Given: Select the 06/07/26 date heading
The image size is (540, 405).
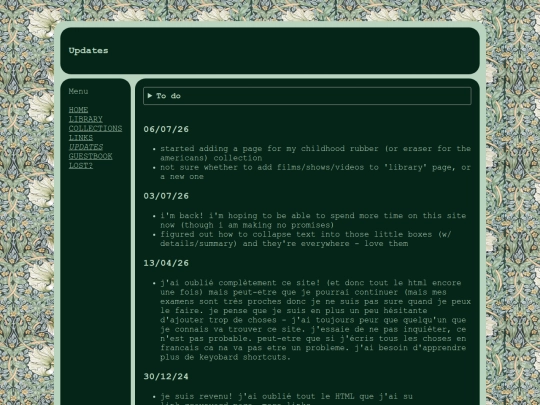Looking at the screenshot, I should tap(166, 129).
